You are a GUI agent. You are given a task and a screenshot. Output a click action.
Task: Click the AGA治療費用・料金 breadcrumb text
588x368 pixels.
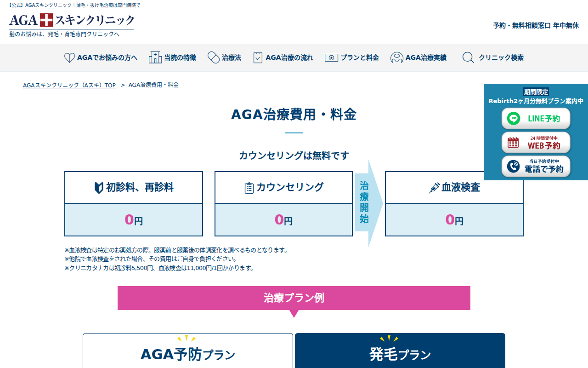click(x=153, y=85)
